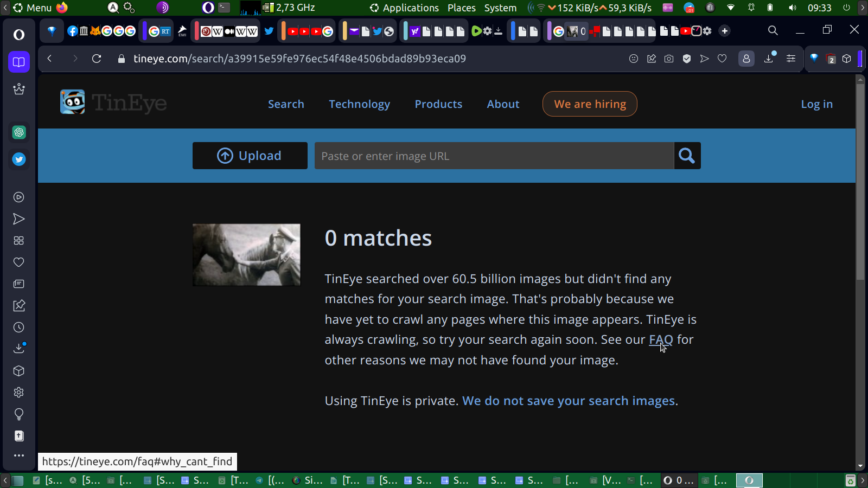
Task: Open the search tabs magnifier
Action: coord(773,31)
